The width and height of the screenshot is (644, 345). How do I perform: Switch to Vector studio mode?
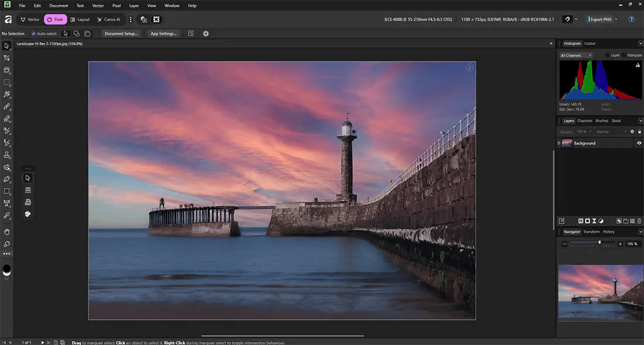tap(30, 19)
